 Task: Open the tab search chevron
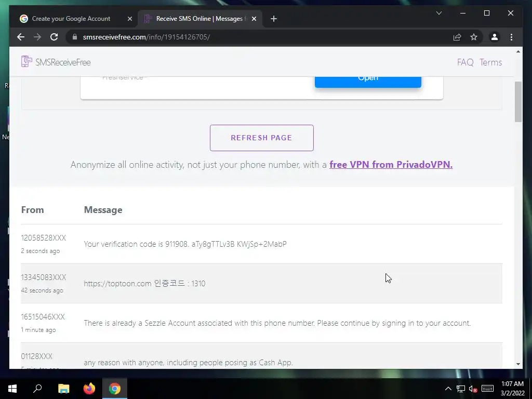tap(439, 13)
